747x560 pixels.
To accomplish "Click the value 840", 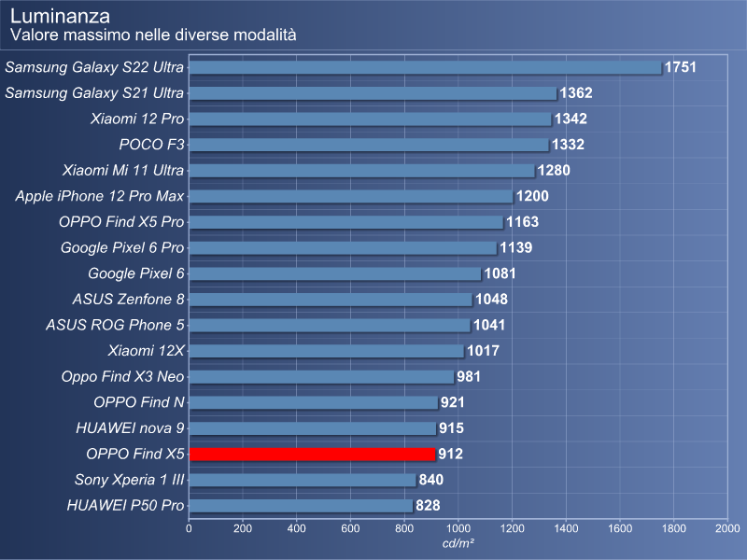I will (431, 480).
